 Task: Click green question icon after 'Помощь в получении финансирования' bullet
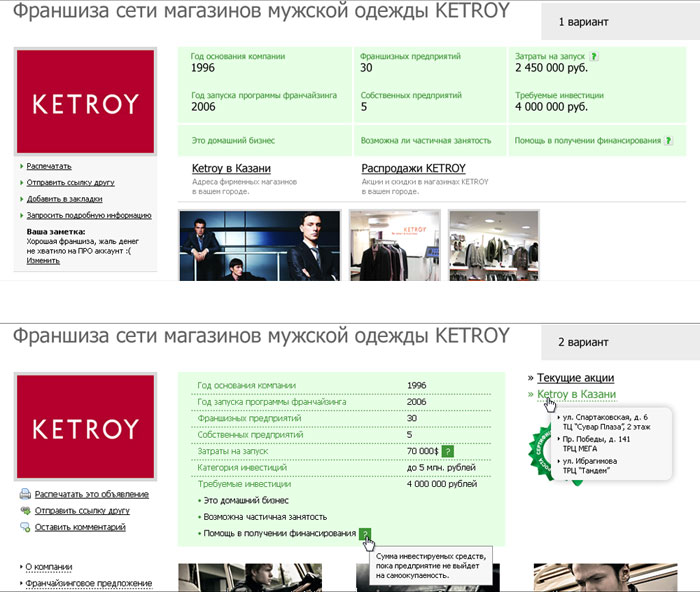tap(365, 534)
